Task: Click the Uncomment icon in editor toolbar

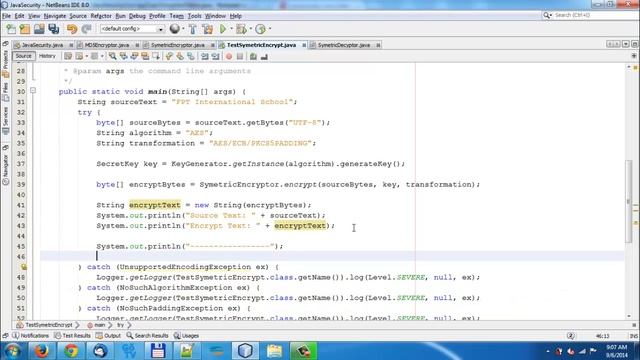Action: click(264, 56)
